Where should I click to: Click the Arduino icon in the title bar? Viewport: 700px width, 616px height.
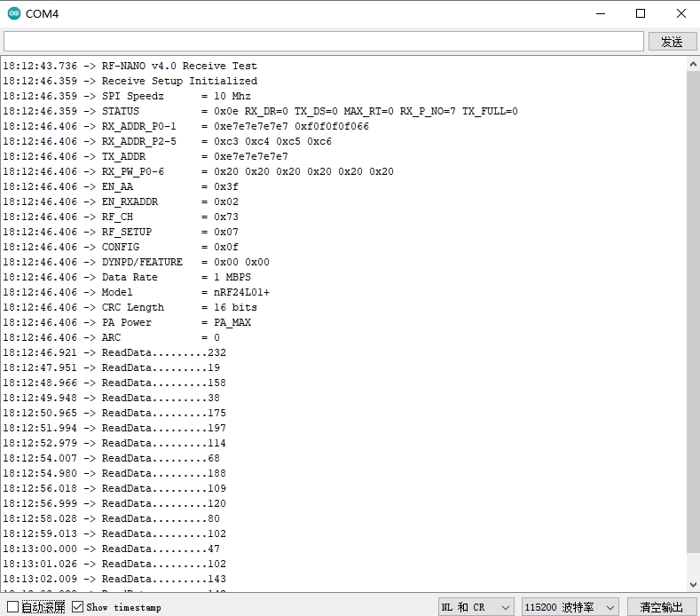click(x=14, y=13)
